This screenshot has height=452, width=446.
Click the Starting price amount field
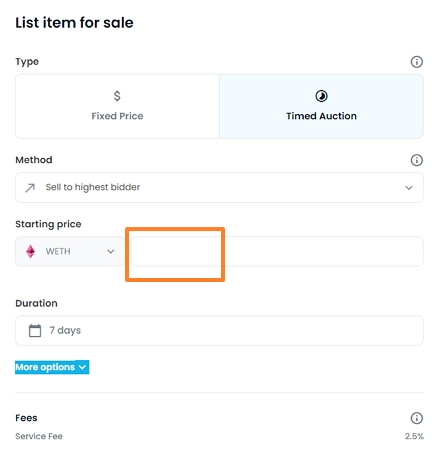click(277, 251)
